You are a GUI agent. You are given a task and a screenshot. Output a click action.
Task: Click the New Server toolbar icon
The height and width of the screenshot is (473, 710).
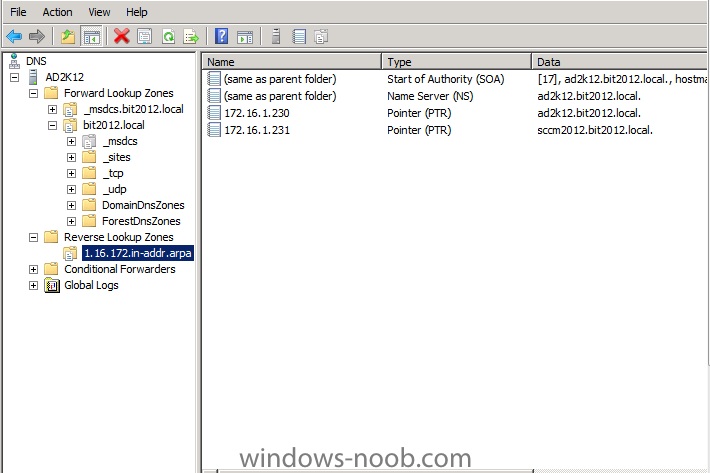[276, 36]
